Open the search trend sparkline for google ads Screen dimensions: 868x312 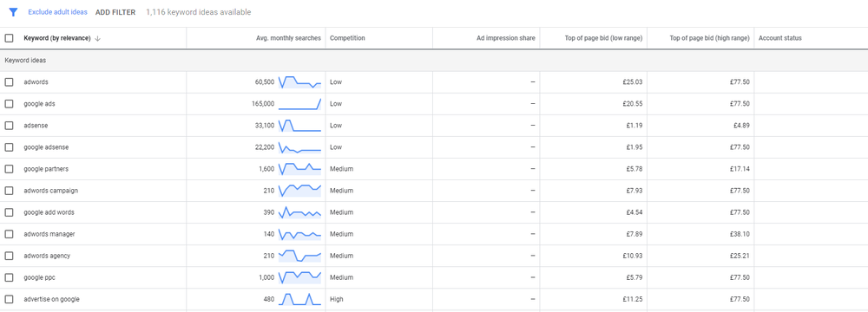tap(299, 103)
